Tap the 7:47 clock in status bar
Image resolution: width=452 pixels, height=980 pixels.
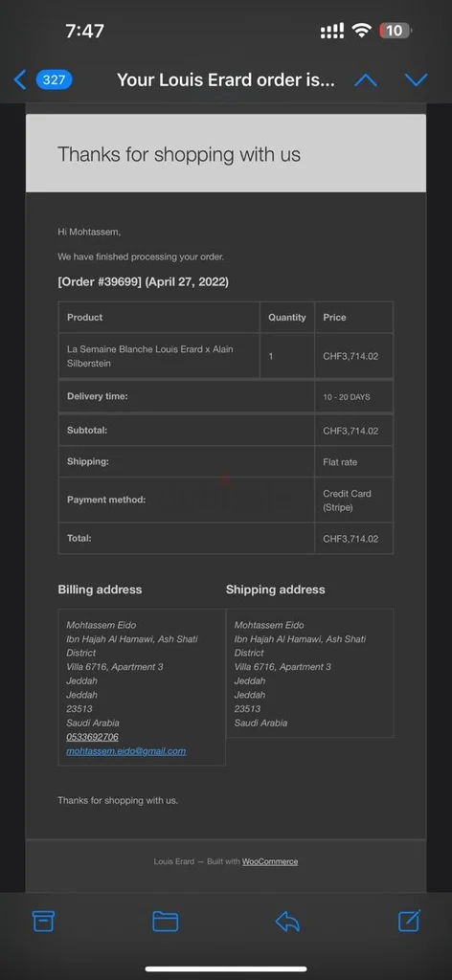[x=85, y=31]
